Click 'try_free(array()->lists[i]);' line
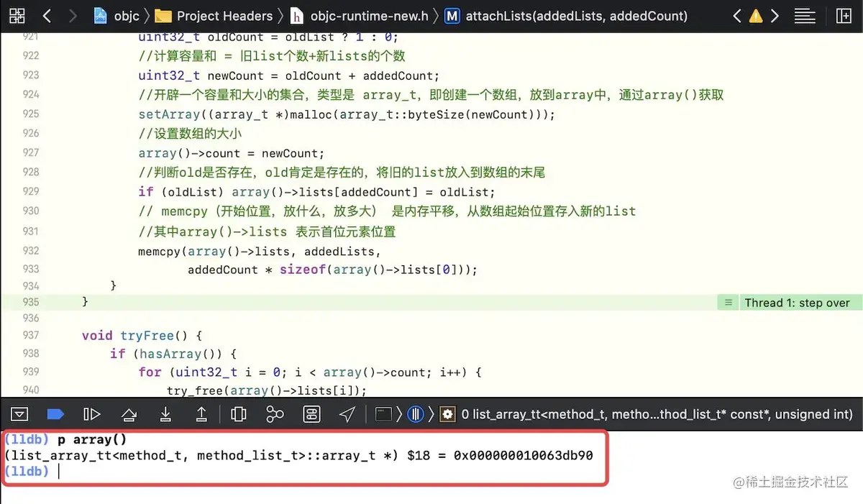Screen dimensions: 863x504 pos(267,390)
